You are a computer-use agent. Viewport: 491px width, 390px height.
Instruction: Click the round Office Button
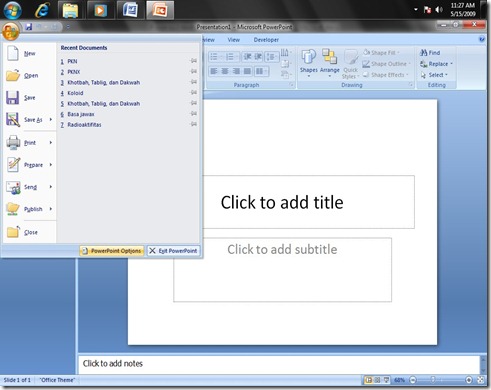[x=10, y=32]
